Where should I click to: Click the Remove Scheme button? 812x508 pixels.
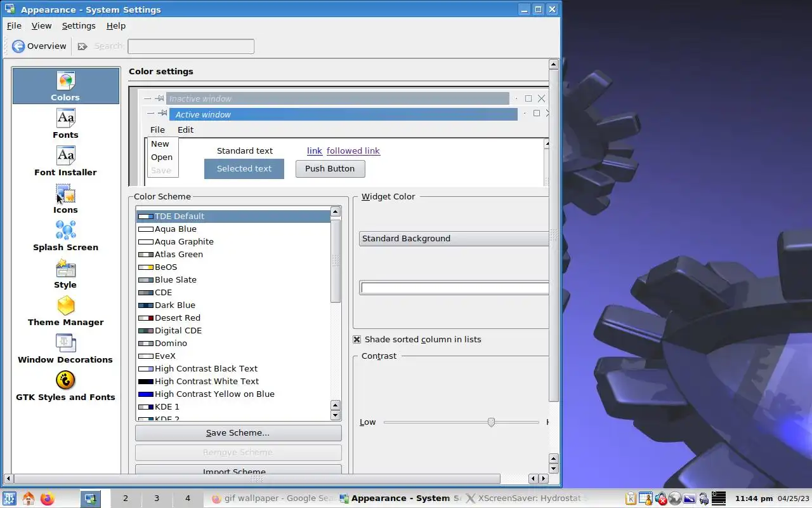(238, 453)
